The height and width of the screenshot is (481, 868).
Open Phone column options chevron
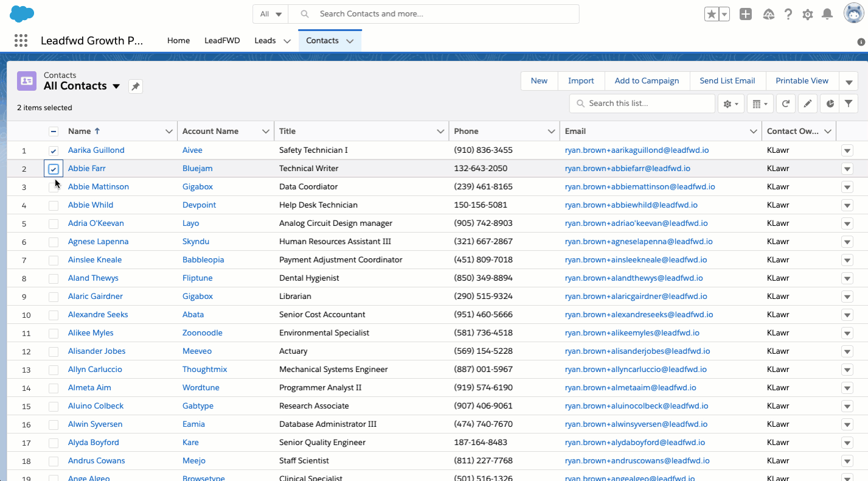click(551, 132)
